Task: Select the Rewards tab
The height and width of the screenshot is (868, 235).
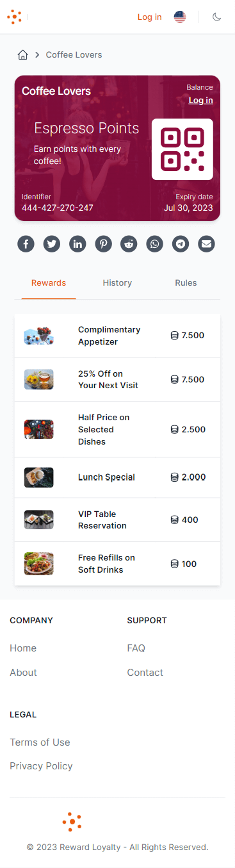Action: point(49,283)
